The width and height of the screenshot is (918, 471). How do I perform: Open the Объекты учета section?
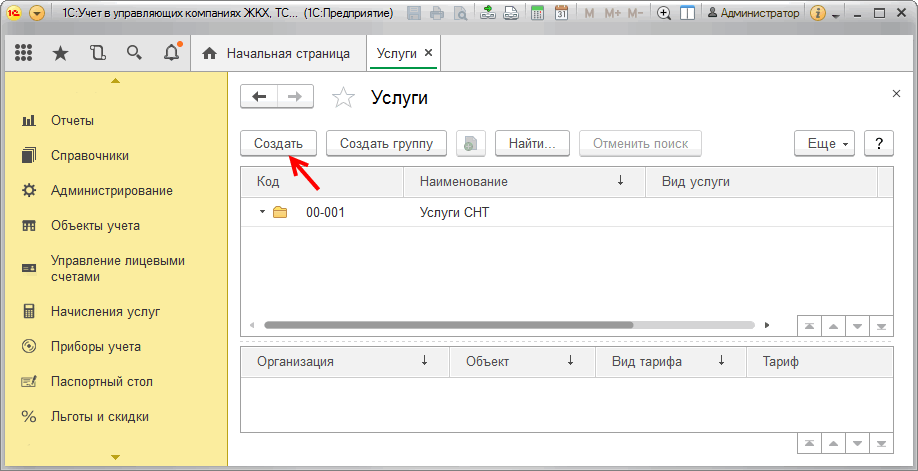tap(95, 226)
